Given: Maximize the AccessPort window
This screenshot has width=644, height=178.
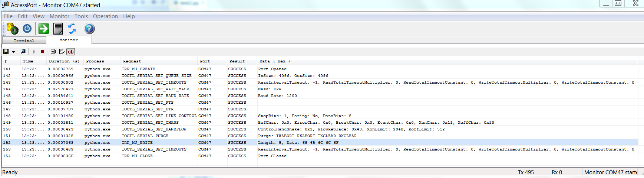Looking at the screenshot, I should 618,3.
